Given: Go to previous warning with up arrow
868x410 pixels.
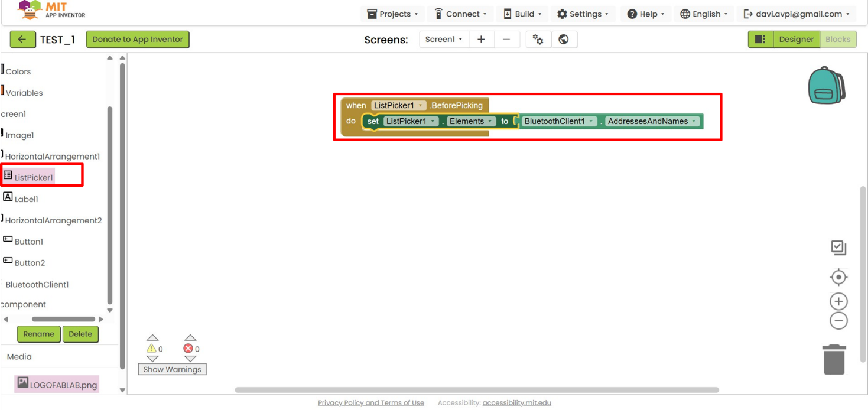Looking at the screenshot, I should pyautogui.click(x=152, y=338).
